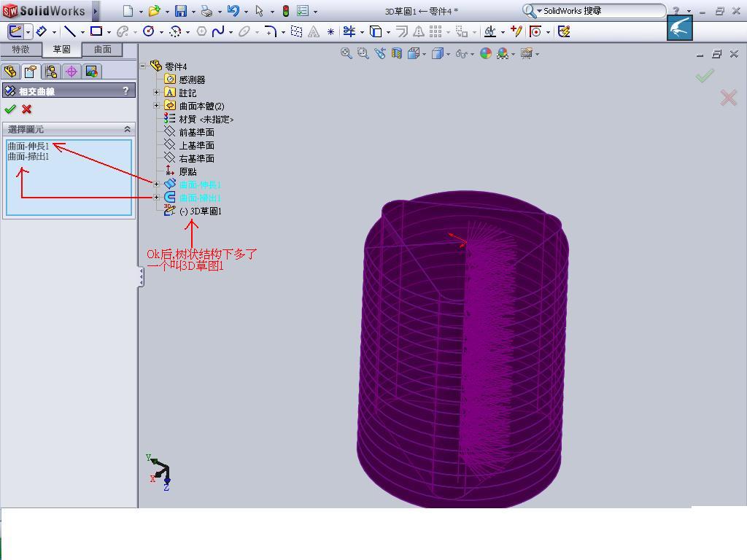
Task: Click the Convert Entities tool
Action: click(x=376, y=31)
